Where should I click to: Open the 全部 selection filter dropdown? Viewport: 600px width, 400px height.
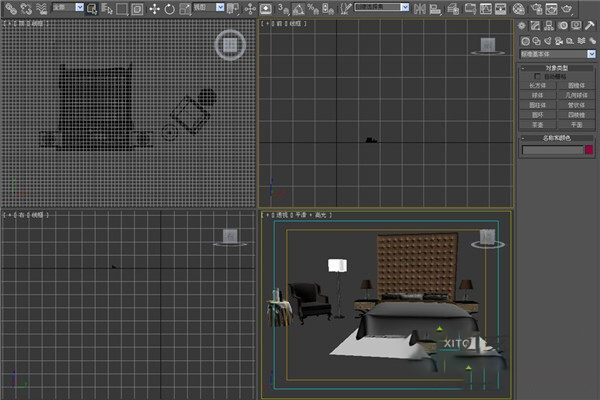[66, 9]
